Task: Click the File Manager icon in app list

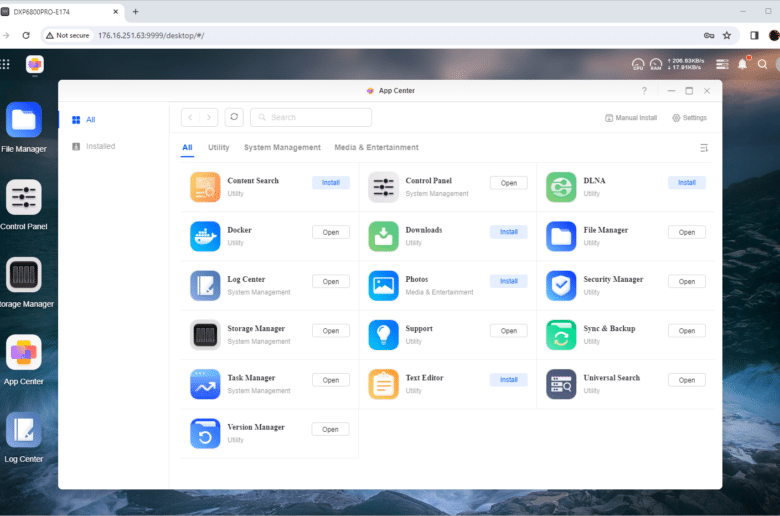Action: pyautogui.click(x=561, y=236)
